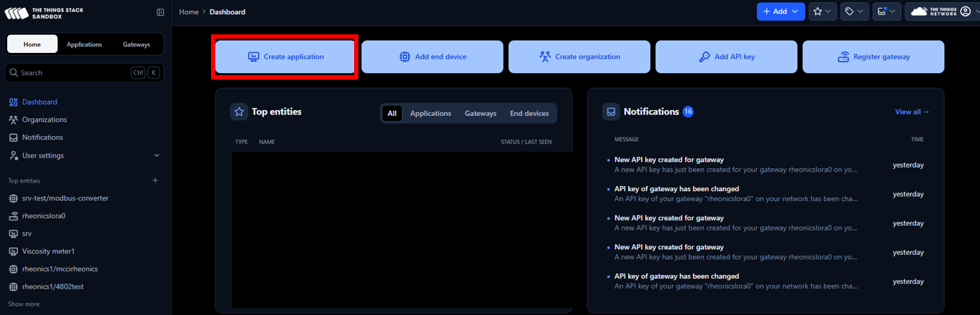This screenshot has width=980, height=315.
Task: Click the Add end device button
Action: tap(432, 57)
